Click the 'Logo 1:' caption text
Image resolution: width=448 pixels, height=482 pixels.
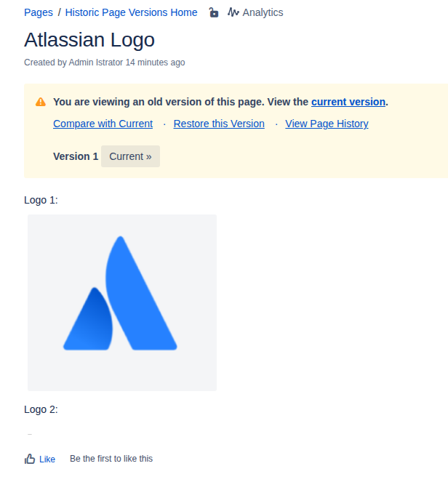(41, 200)
